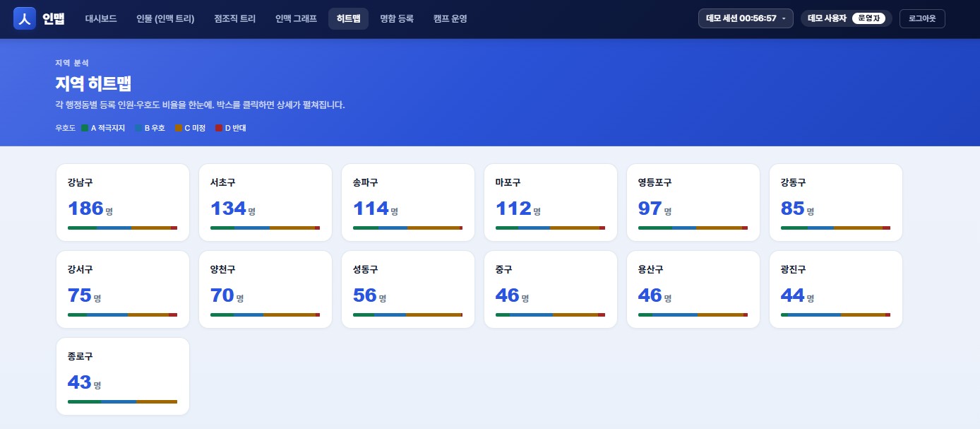Expand the 데모 세션 timer dropdown
Image resolution: width=980 pixels, height=429 pixels.
(x=746, y=18)
